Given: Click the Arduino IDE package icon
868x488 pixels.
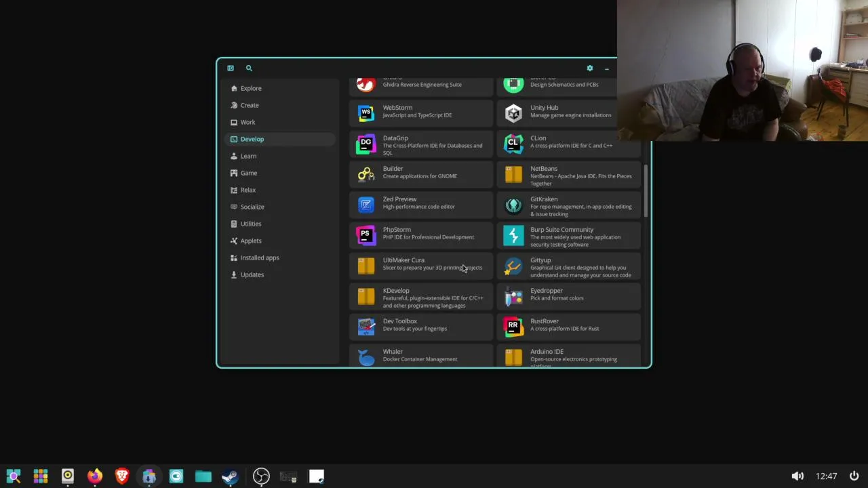Looking at the screenshot, I should pyautogui.click(x=513, y=357).
